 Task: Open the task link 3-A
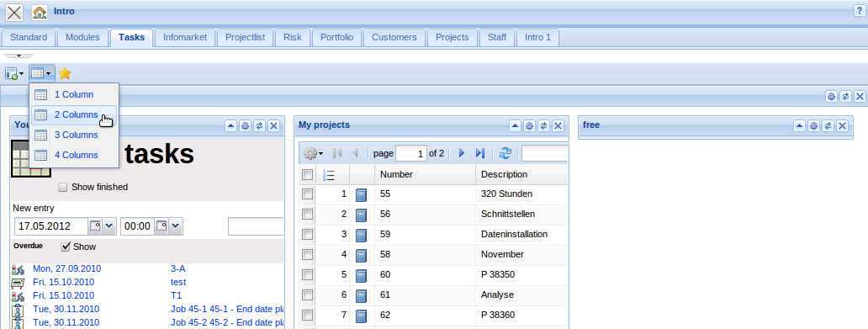178,268
